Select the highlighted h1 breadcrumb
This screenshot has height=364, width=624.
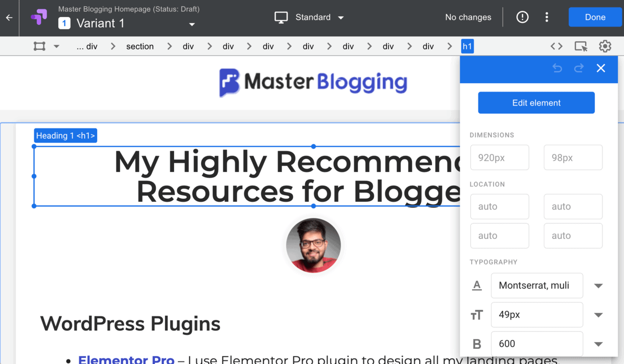467,46
